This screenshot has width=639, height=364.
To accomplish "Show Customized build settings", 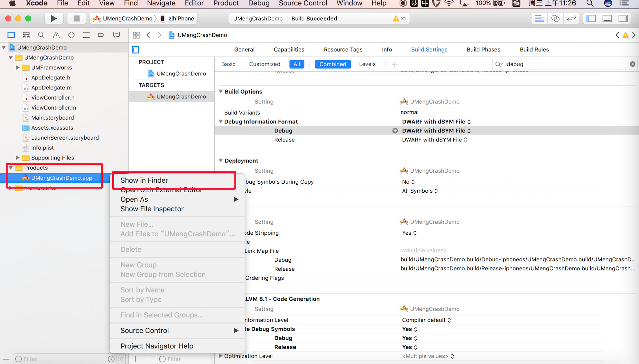I will pos(264,64).
